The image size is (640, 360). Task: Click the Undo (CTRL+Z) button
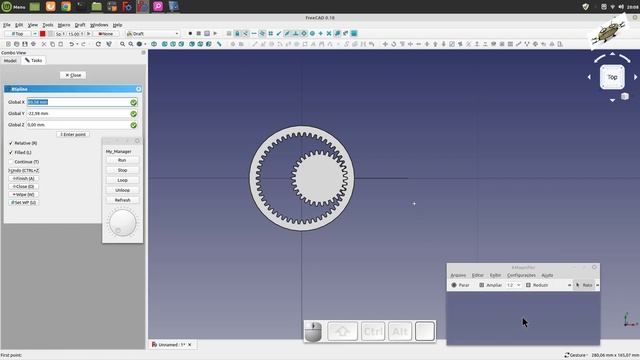pyautogui.click(x=24, y=170)
